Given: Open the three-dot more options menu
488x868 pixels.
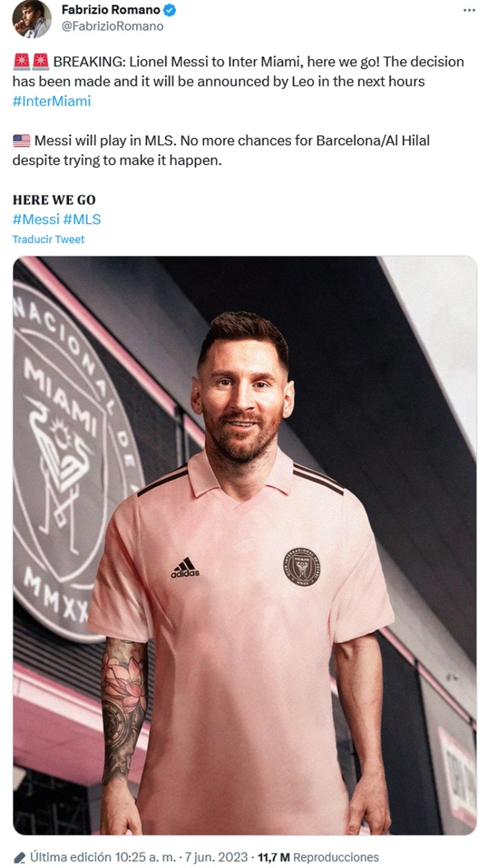Looking at the screenshot, I should coord(468,10).
